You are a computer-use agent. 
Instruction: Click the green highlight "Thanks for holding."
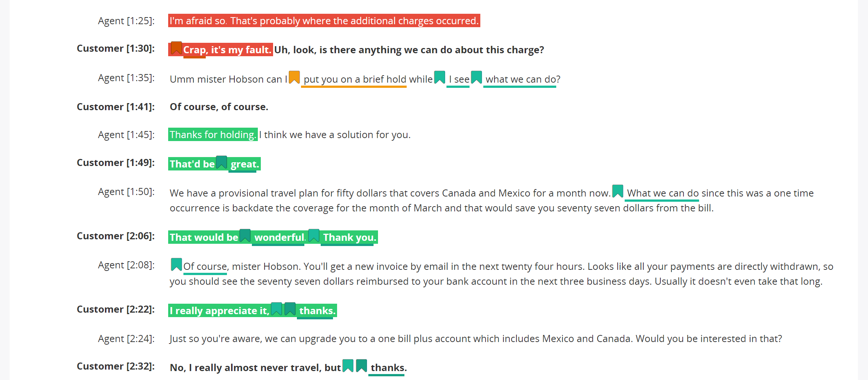pyautogui.click(x=213, y=134)
